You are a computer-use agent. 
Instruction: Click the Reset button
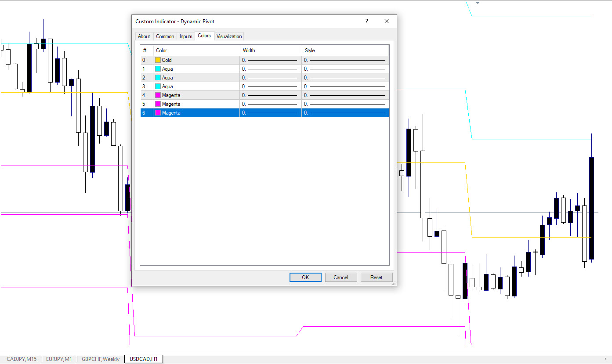pyautogui.click(x=376, y=278)
